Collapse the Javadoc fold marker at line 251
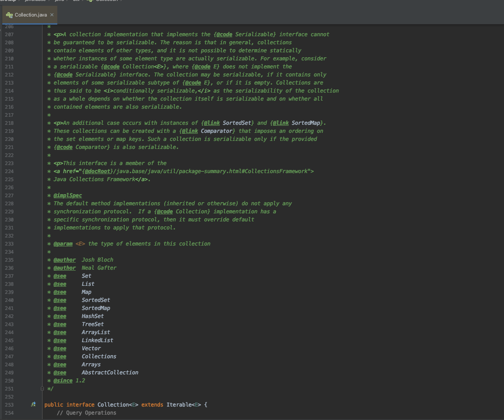504x420 pixels. click(43, 389)
